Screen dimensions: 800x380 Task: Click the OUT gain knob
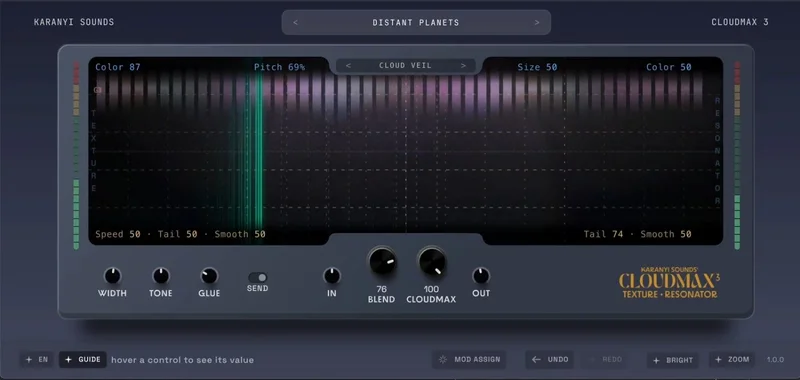pos(481,276)
